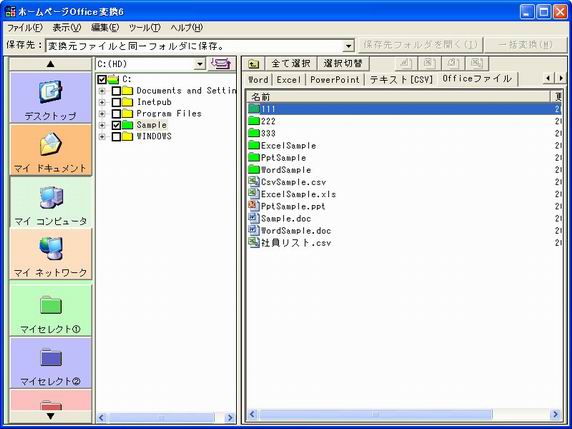Sort by the 名前 column header
The width and height of the screenshot is (572, 429).
pos(399,97)
